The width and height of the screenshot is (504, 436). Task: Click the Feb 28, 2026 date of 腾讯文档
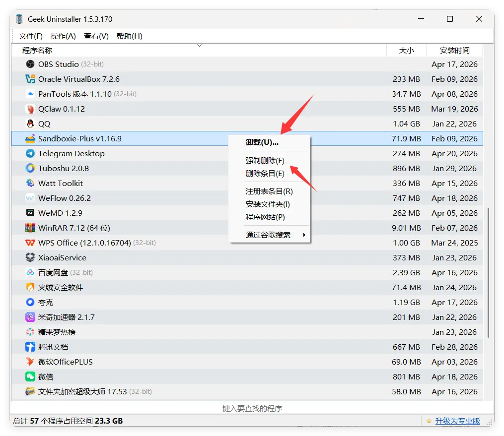coord(454,347)
